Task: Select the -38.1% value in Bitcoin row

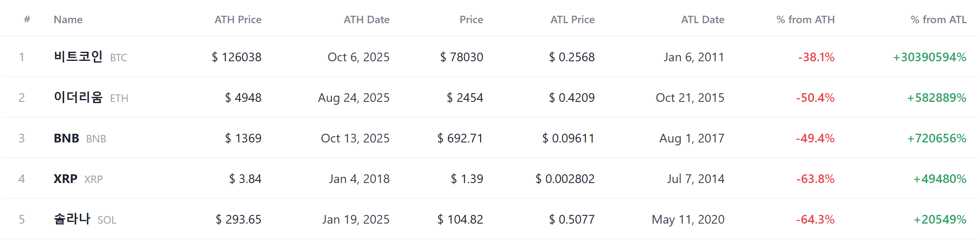Action: pyautogui.click(x=816, y=57)
